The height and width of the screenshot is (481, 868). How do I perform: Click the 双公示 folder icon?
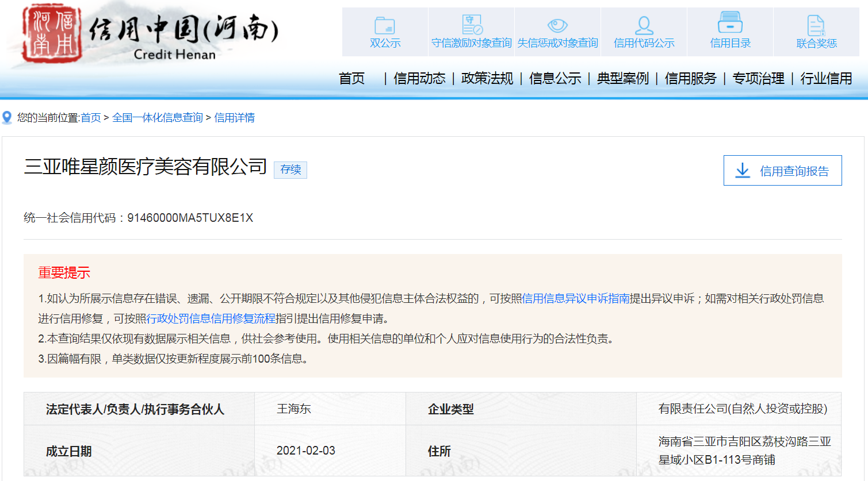pyautogui.click(x=385, y=26)
